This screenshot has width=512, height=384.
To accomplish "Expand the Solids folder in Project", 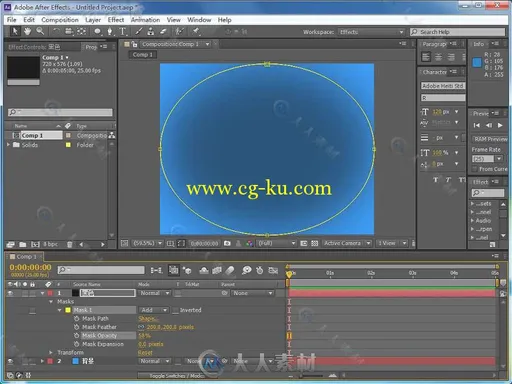I will pyautogui.click(x=8, y=145).
